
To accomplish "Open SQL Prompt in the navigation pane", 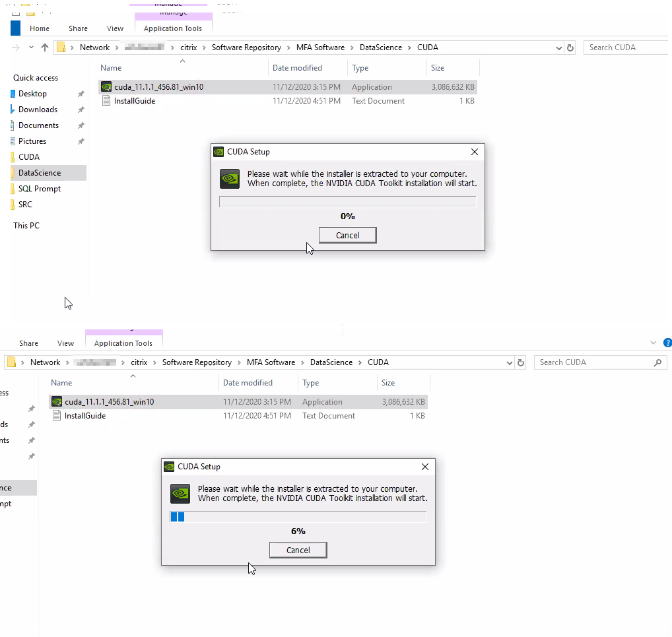I will [40, 189].
